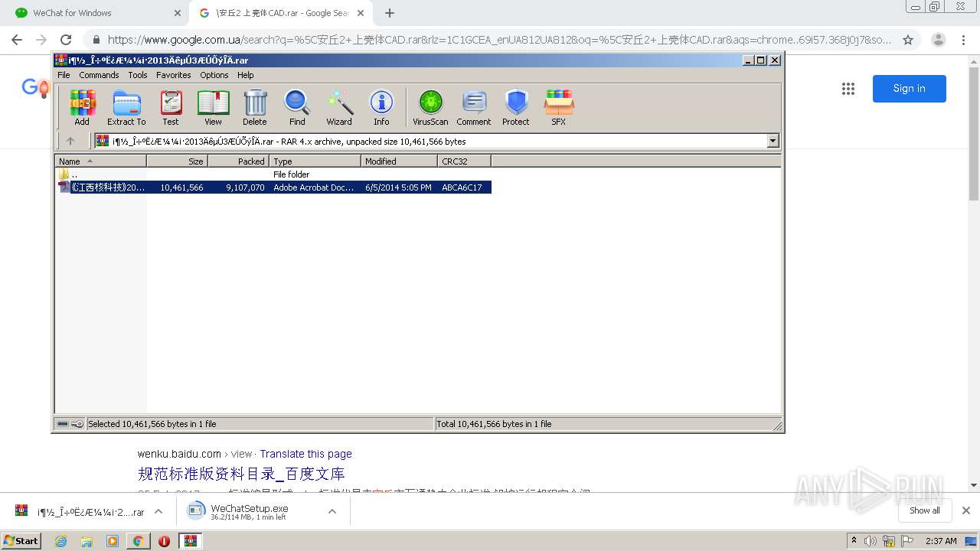980x551 pixels.
Task: Click the disk and key status bar icon
Action: (x=70, y=424)
